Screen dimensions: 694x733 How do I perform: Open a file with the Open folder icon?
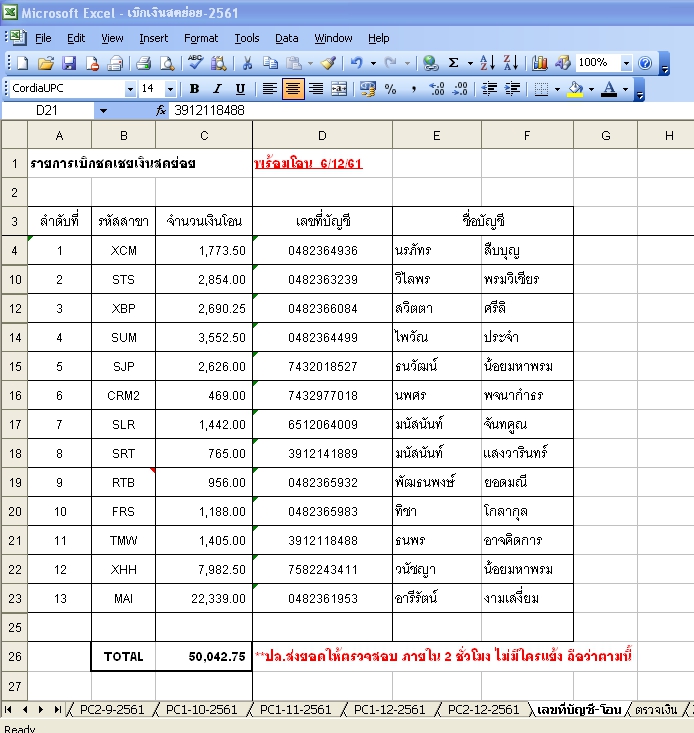(45, 63)
